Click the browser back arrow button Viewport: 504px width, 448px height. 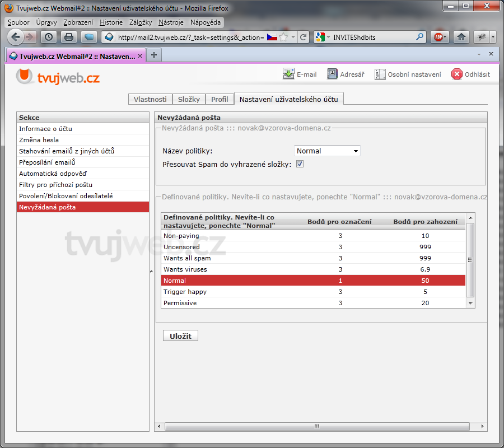coord(16,37)
